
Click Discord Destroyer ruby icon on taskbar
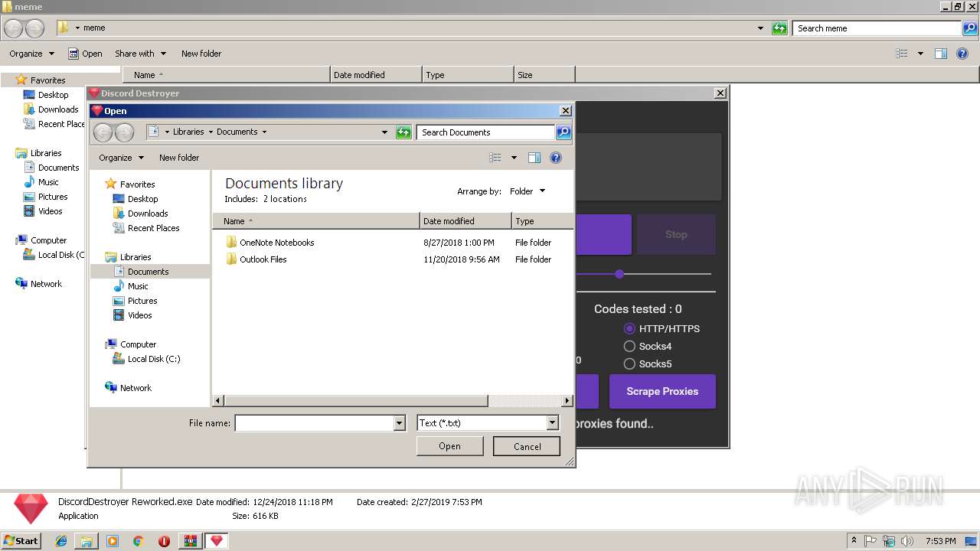click(x=217, y=541)
